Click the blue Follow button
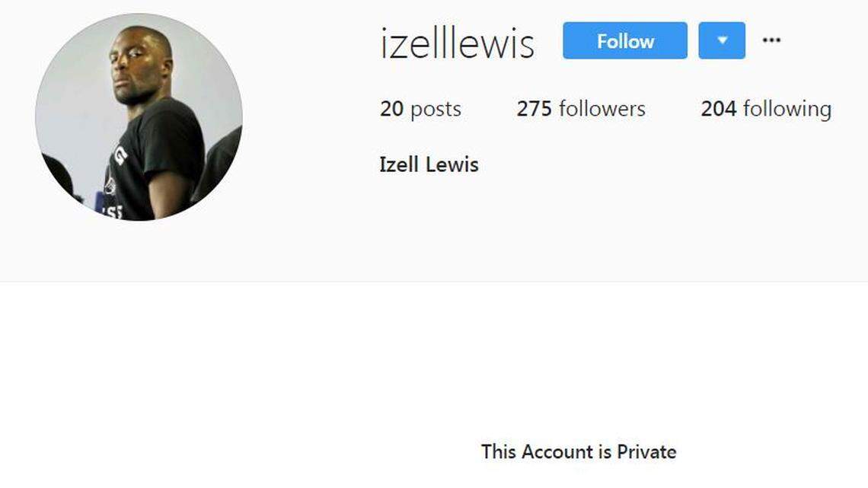Image resolution: width=868 pixels, height=488 pixels. tap(625, 40)
